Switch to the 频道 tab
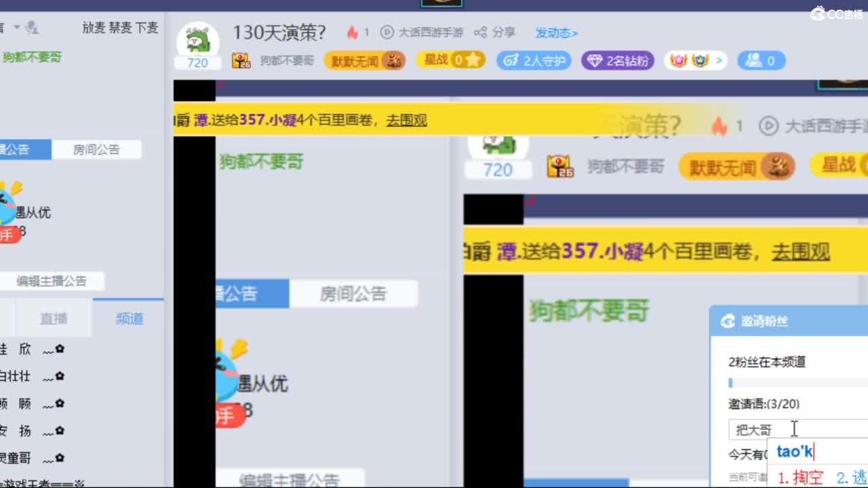The width and height of the screenshot is (868, 488). point(127,319)
